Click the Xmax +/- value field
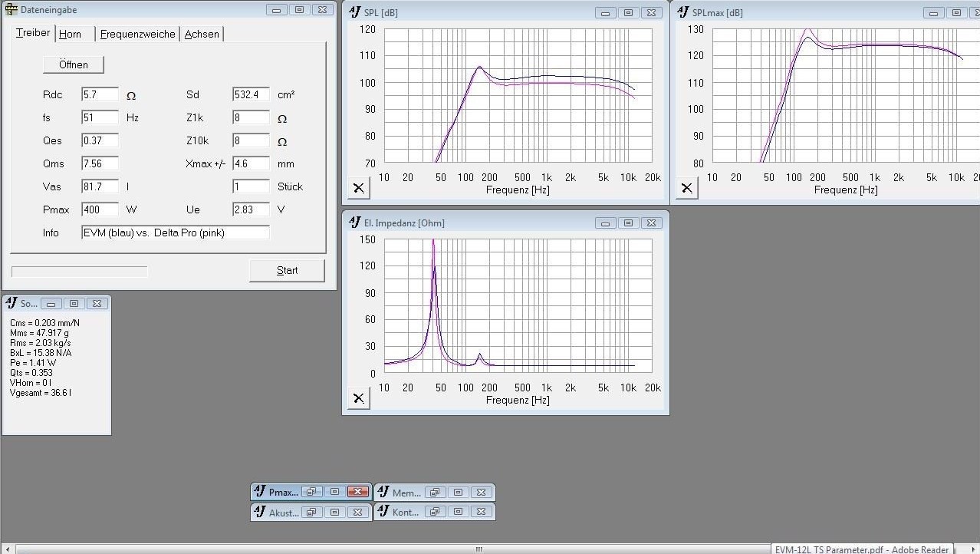Screen dimensions: 980x554 251,163
